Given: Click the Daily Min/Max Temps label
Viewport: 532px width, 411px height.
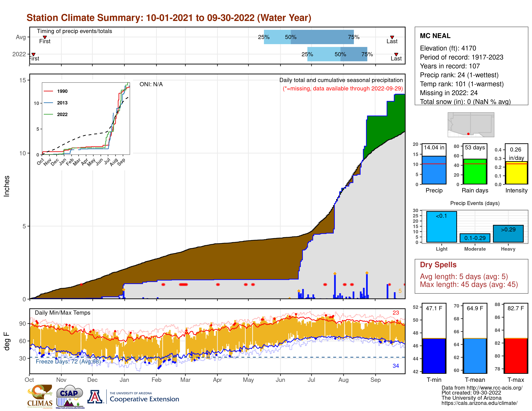Looking at the screenshot, I should click(x=63, y=313).
